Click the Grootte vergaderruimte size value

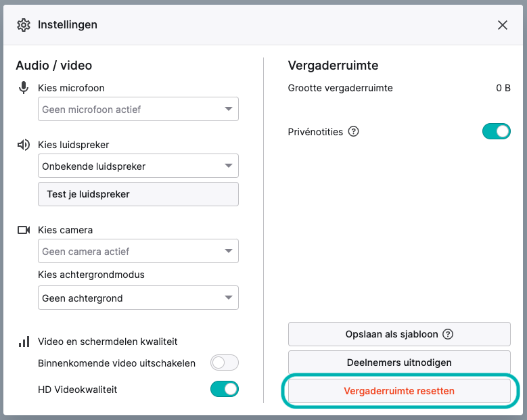503,88
